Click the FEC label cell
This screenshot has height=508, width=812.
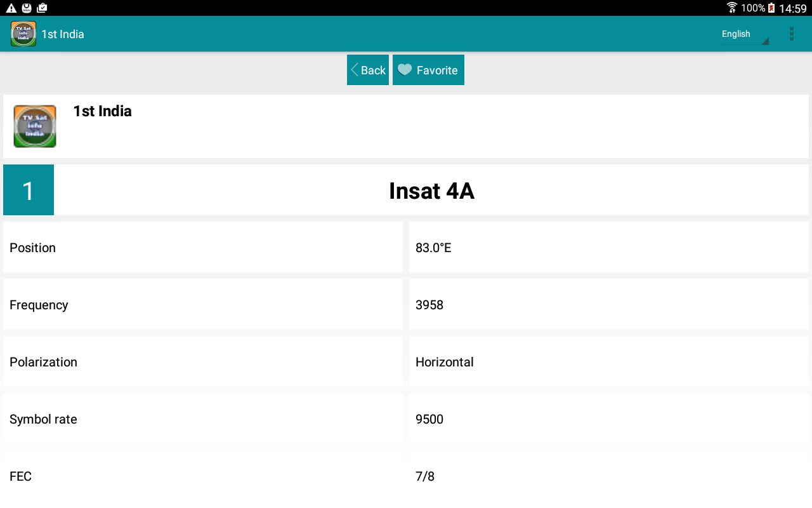click(x=203, y=476)
